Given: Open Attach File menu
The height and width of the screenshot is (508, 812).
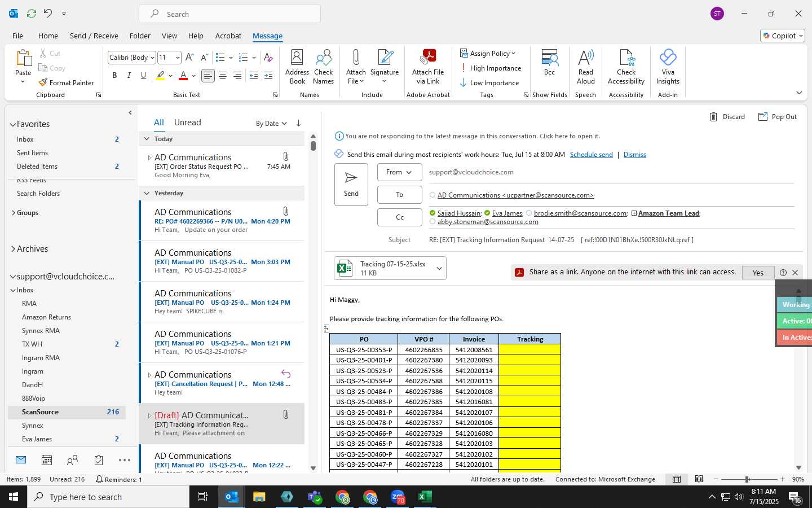Looking at the screenshot, I should tap(356, 67).
